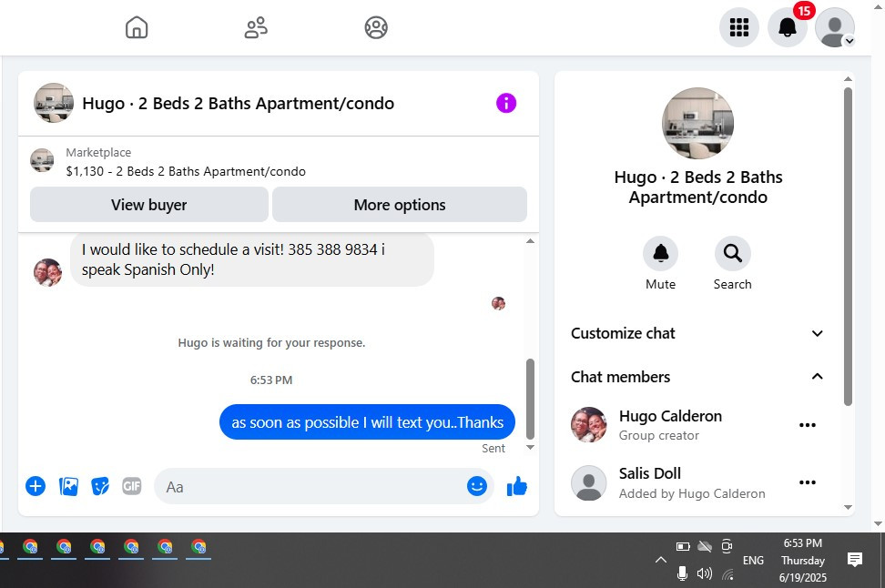Click the '6:53 PM' timestamp in chat

[271, 380]
